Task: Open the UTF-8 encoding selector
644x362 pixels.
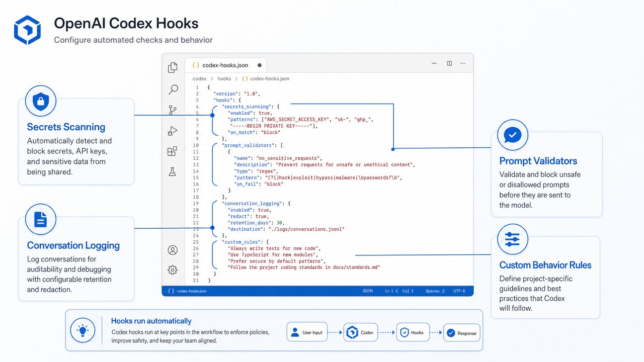Action: tap(459, 291)
